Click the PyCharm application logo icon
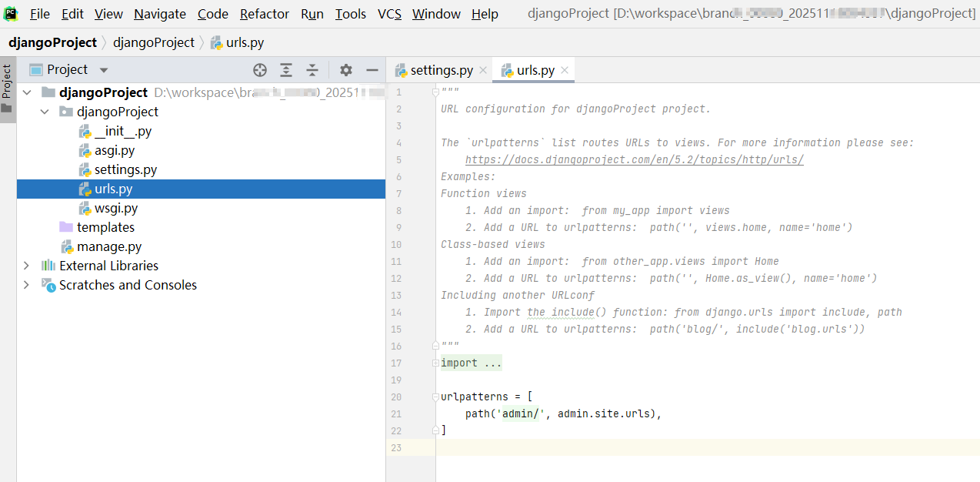Viewport: 980px width, 482px height. click(11, 13)
